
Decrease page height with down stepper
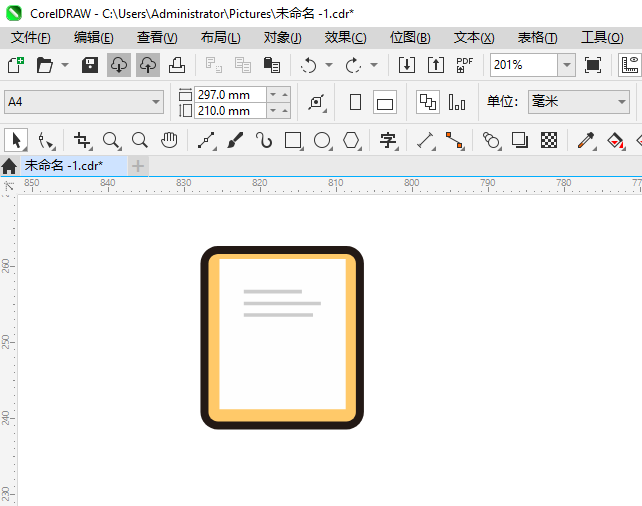point(273,111)
